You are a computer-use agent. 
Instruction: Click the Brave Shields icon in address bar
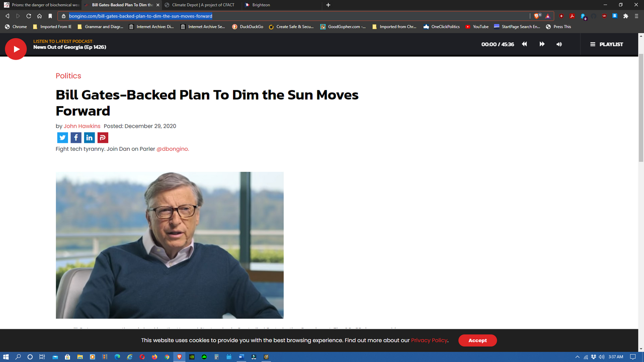(538, 16)
